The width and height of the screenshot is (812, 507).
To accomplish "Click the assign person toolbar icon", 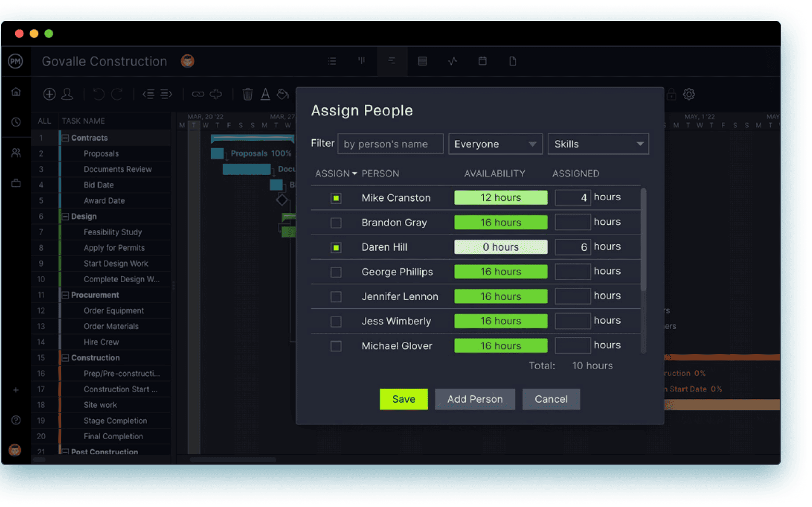I will [x=67, y=94].
